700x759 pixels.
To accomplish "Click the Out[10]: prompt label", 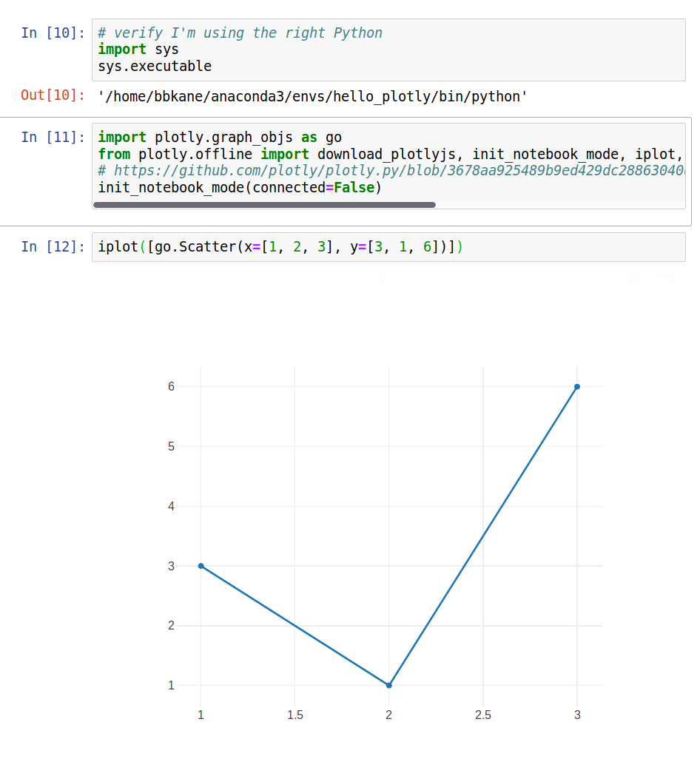I will (53, 95).
